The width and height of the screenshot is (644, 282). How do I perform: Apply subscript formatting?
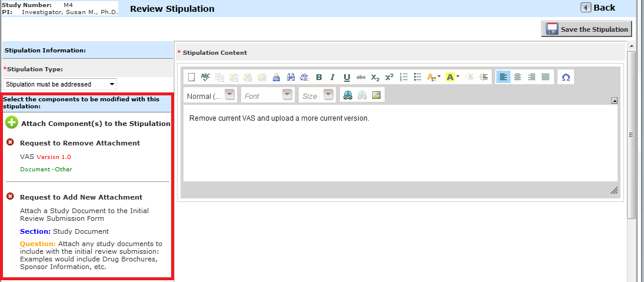(375, 77)
